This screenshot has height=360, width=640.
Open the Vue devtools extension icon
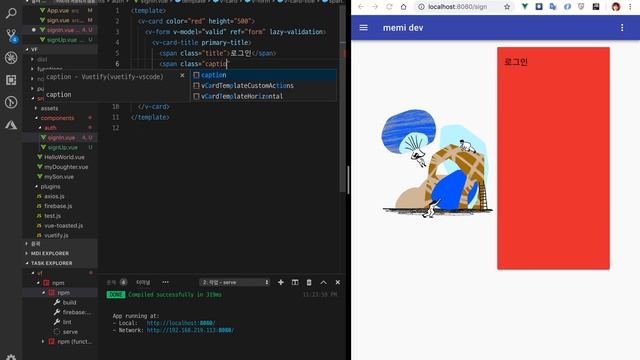click(x=525, y=7)
